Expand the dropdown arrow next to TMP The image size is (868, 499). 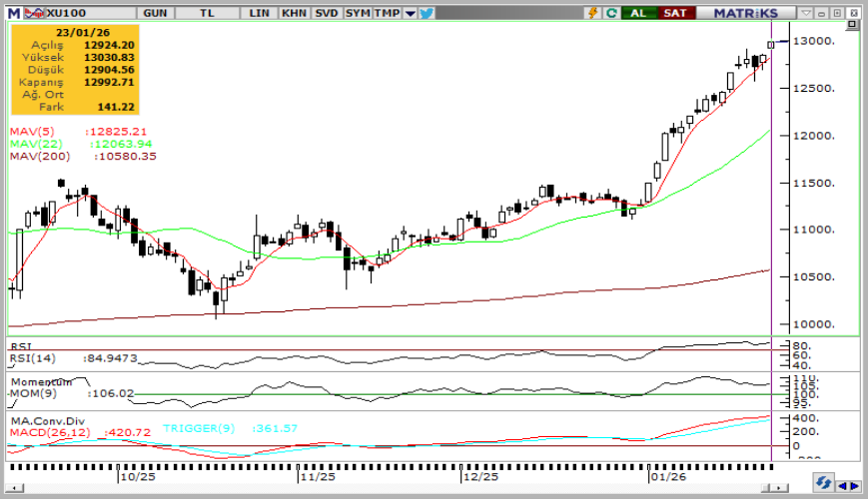(x=410, y=13)
